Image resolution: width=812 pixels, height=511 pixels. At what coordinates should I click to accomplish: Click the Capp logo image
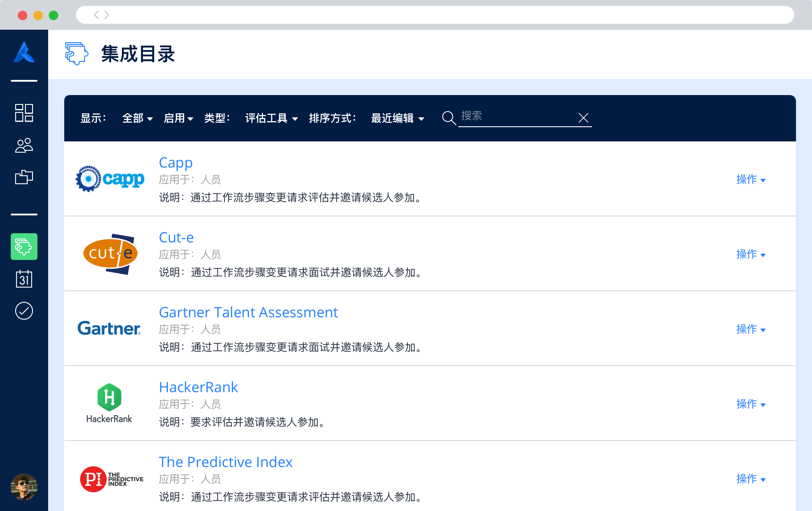click(110, 179)
